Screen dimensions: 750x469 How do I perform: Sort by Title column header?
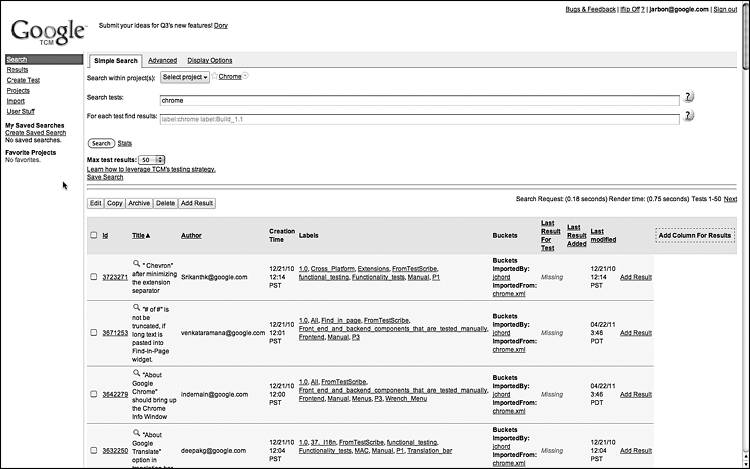click(x=141, y=236)
